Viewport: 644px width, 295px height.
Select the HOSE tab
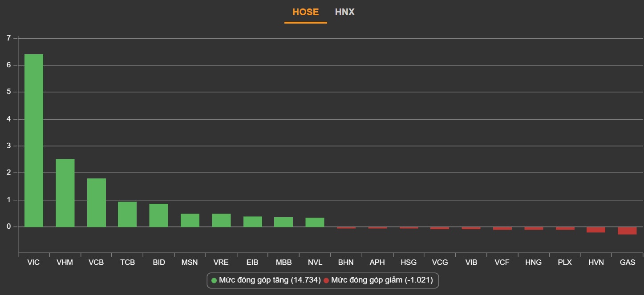(305, 12)
